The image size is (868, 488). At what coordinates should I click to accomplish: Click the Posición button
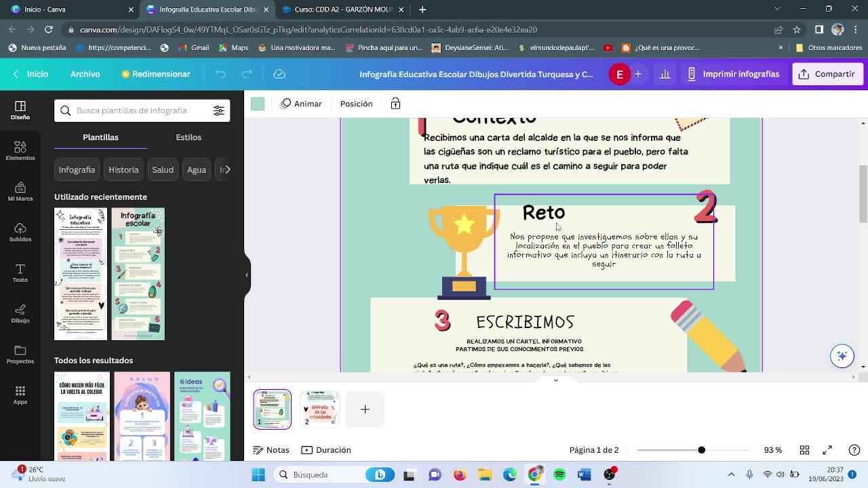[356, 104]
